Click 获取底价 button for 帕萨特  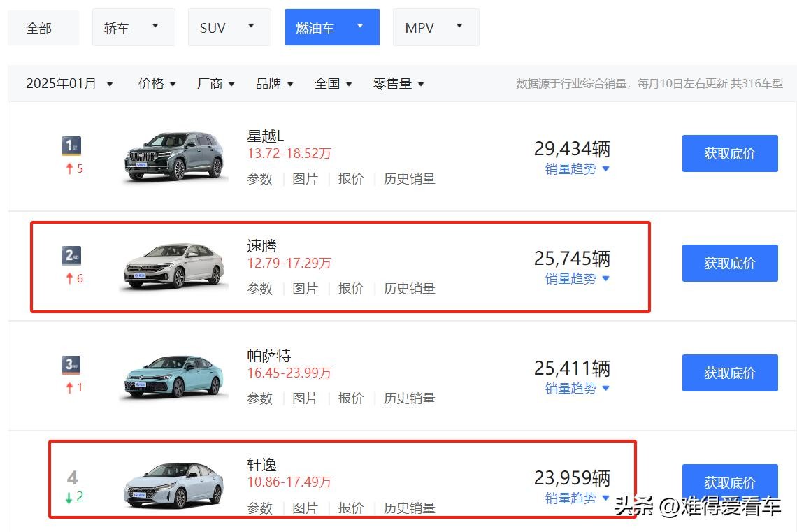(x=729, y=373)
